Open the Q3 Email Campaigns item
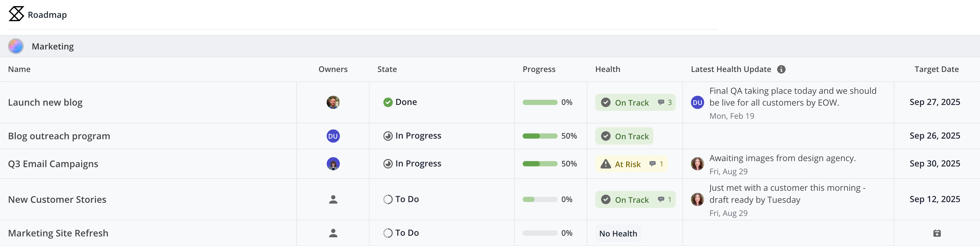980x246 pixels. [53, 164]
